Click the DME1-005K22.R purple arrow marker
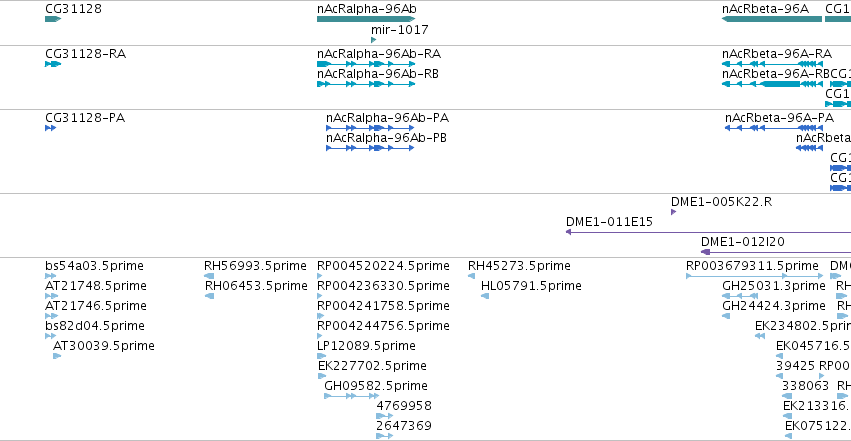 (x=674, y=212)
